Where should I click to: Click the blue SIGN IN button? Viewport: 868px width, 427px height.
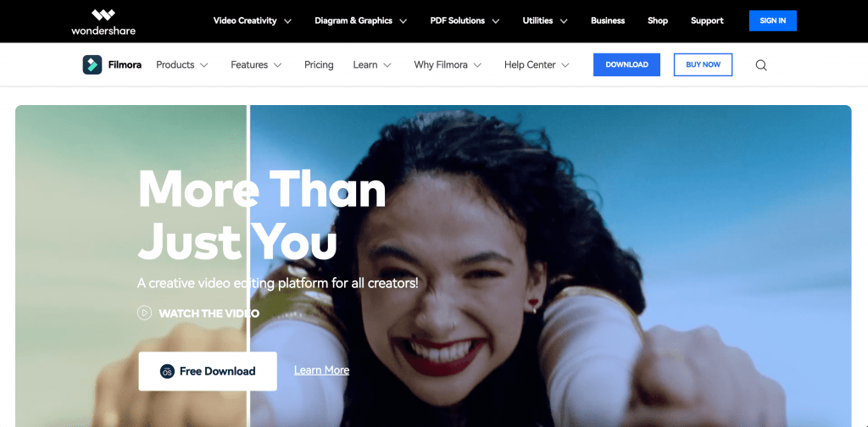click(773, 20)
